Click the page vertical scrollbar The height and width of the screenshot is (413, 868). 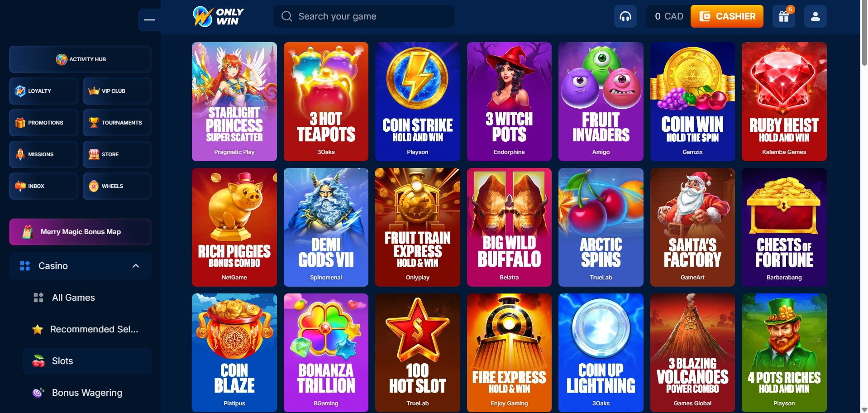[864, 206]
